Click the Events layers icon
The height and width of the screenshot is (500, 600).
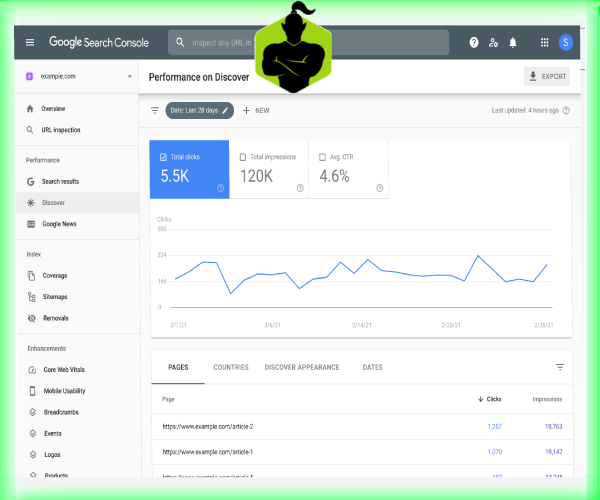pos(33,433)
